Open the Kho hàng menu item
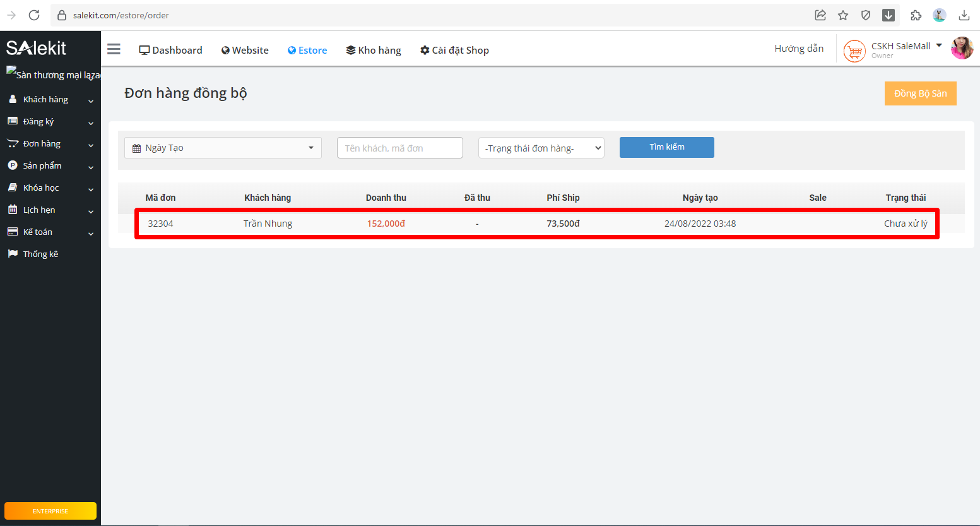Image resolution: width=980 pixels, height=526 pixels. [x=374, y=51]
